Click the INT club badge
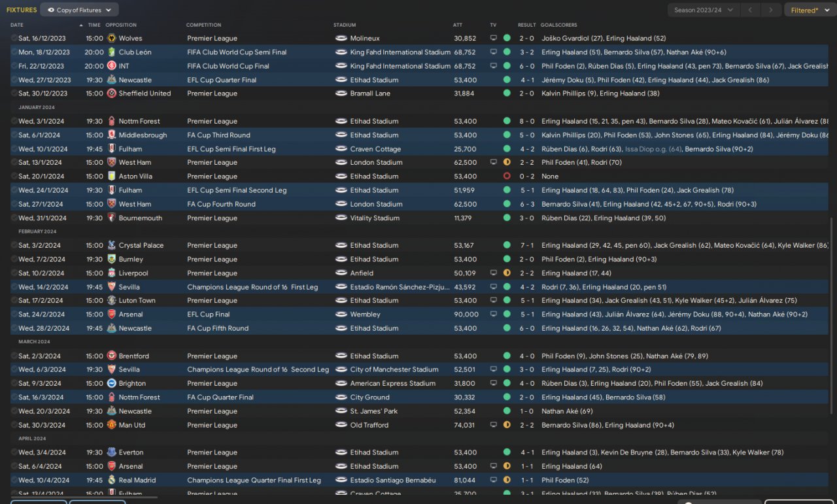Image resolution: width=837 pixels, height=504 pixels. point(111,66)
